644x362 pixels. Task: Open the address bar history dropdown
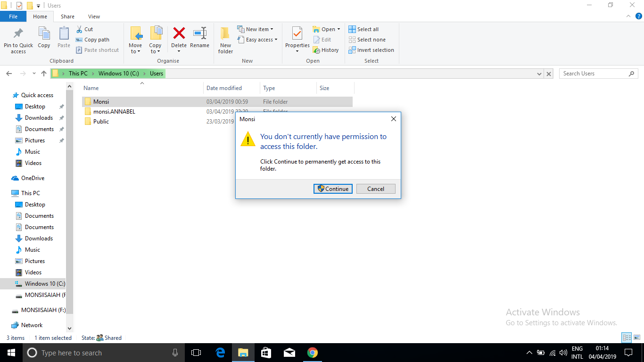pyautogui.click(x=539, y=74)
